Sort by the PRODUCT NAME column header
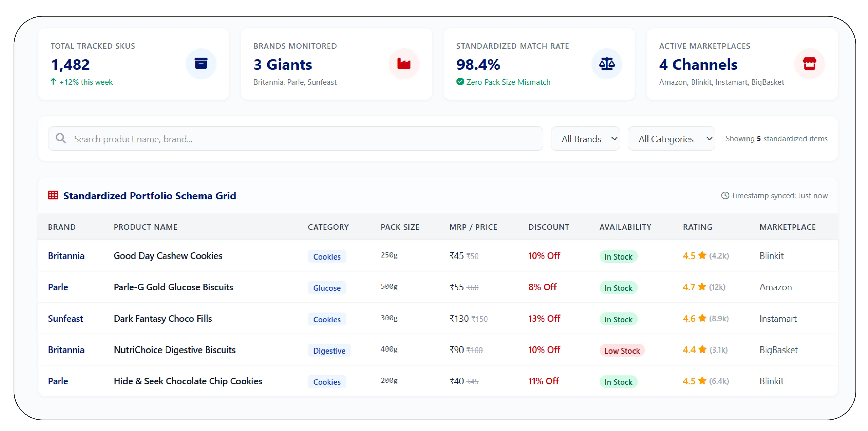 coord(146,227)
